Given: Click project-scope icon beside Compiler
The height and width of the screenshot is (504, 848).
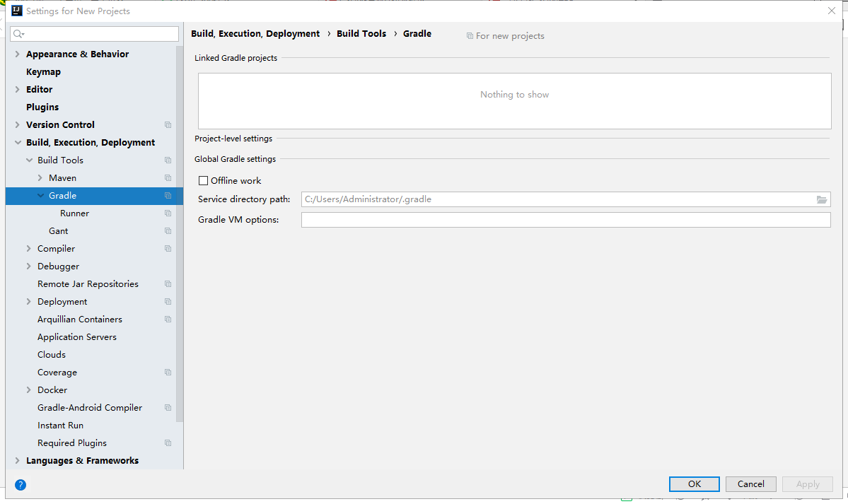Looking at the screenshot, I should point(168,249).
